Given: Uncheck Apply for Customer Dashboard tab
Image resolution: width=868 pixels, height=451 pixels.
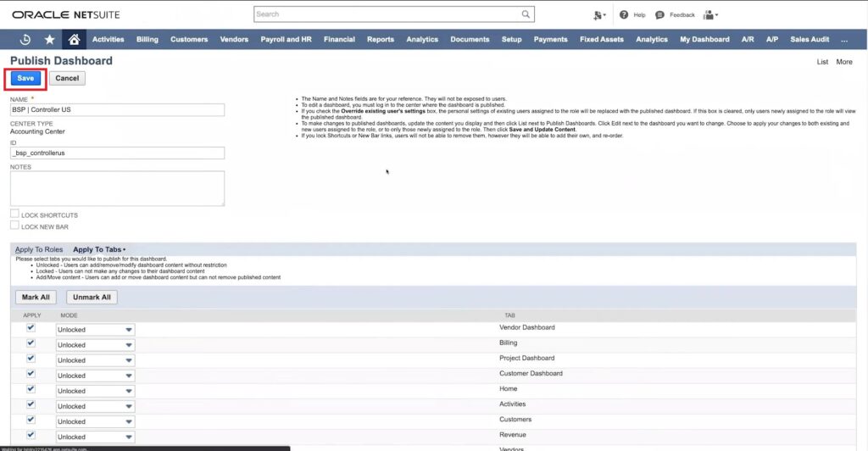Looking at the screenshot, I should point(31,374).
